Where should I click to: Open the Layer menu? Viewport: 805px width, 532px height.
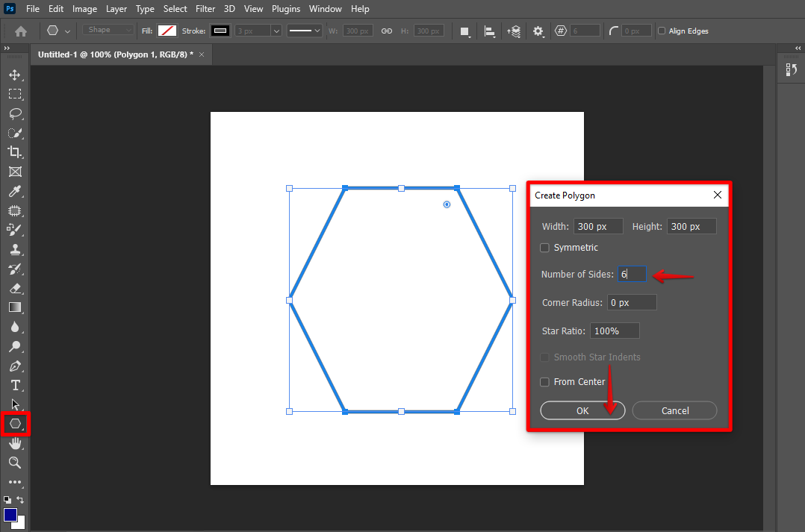tap(116, 9)
